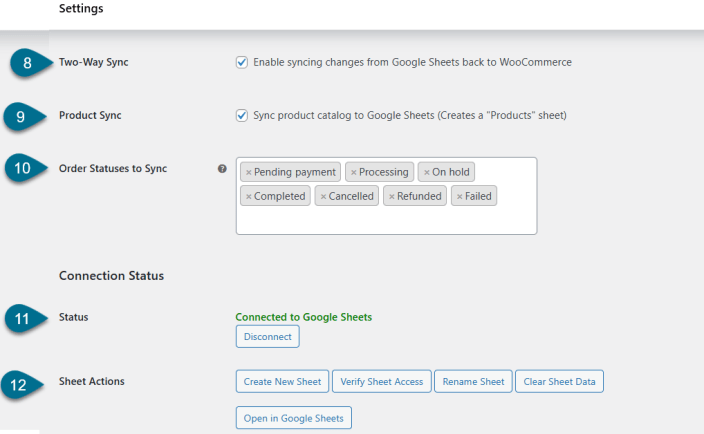Remove the Cancelled status tag
The height and width of the screenshot is (434, 704).
click(x=322, y=197)
